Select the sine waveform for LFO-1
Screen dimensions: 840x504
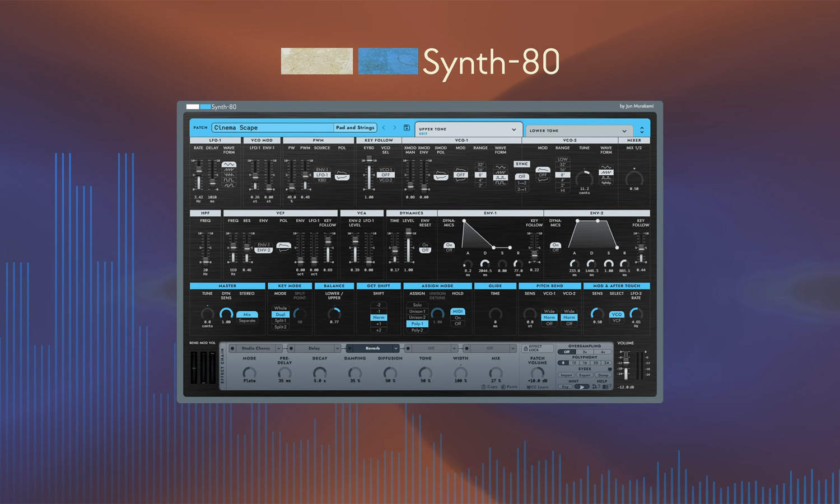coord(228,165)
